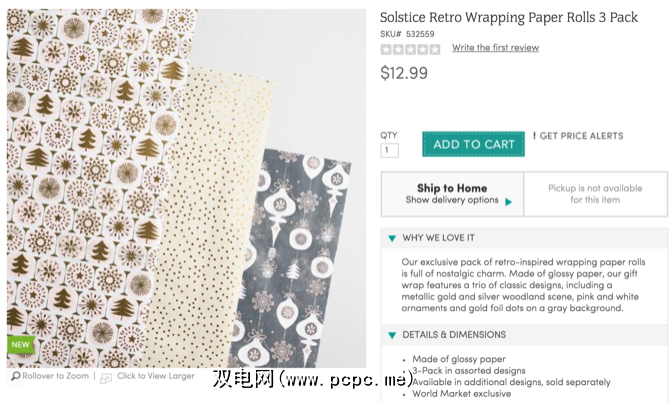Image resolution: width=670 pixels, height=402 pixels.
Task: Select the Ship to Home tab
Action: (x=452, y=188)
